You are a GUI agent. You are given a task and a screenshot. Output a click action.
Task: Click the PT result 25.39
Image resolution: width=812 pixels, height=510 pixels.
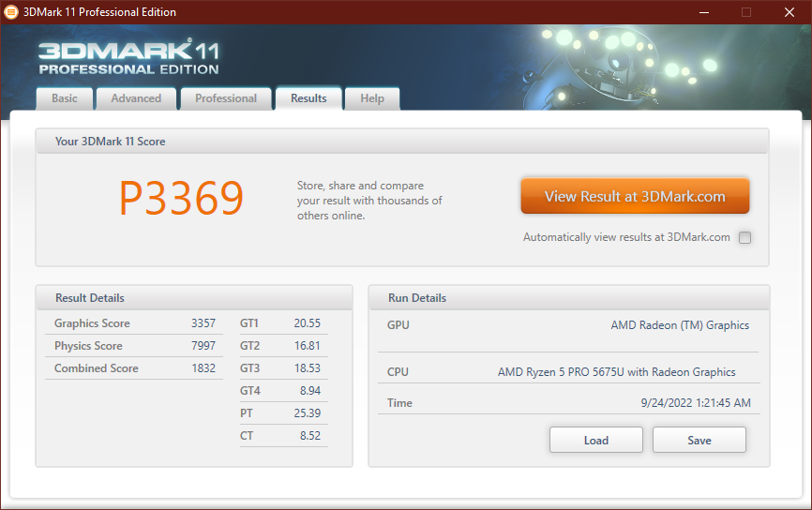[308, 413]
